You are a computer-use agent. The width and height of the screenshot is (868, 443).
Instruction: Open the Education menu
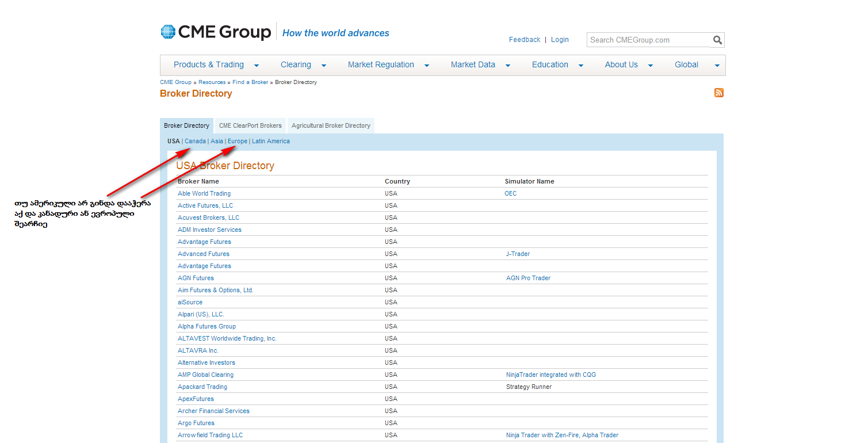click(550, 64)
